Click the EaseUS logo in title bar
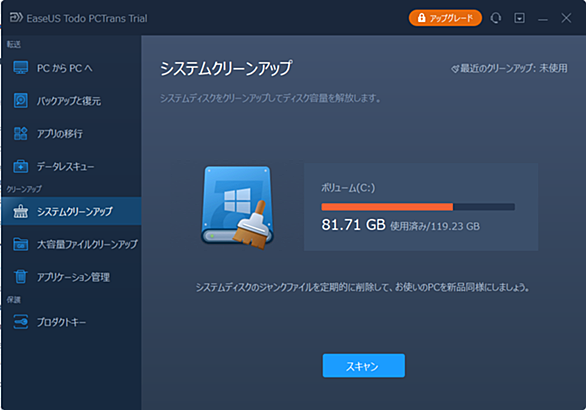The image size is (586, 410). 16,18
